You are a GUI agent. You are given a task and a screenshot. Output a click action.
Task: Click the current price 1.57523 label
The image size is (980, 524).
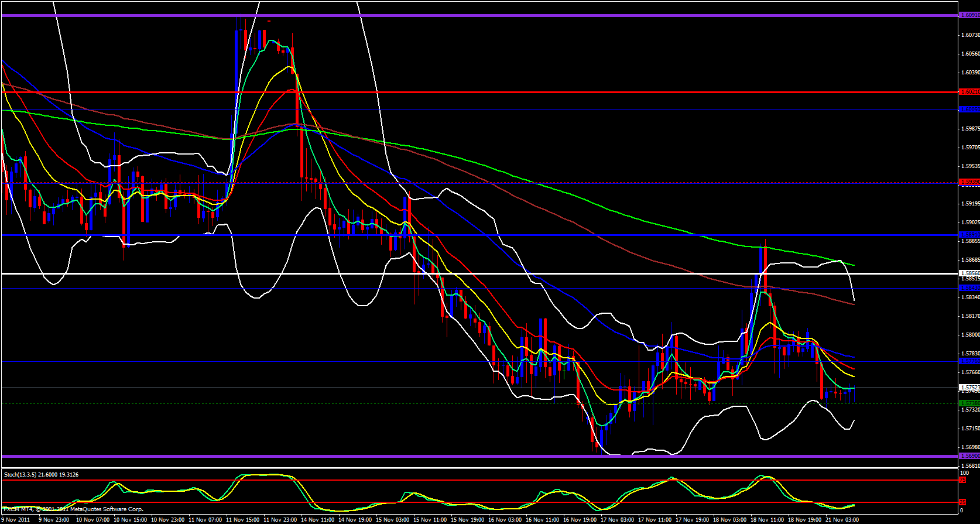[x=969, y=388]
